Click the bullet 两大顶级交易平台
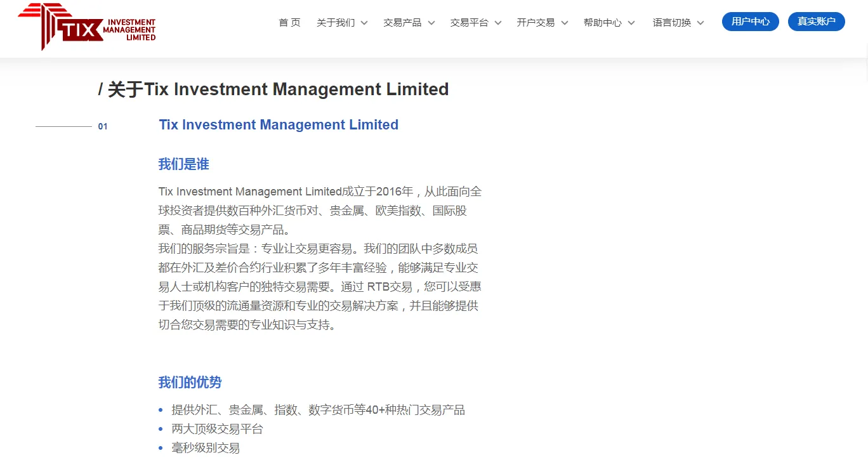Screen dimensions: 868x474 point(217,429)
